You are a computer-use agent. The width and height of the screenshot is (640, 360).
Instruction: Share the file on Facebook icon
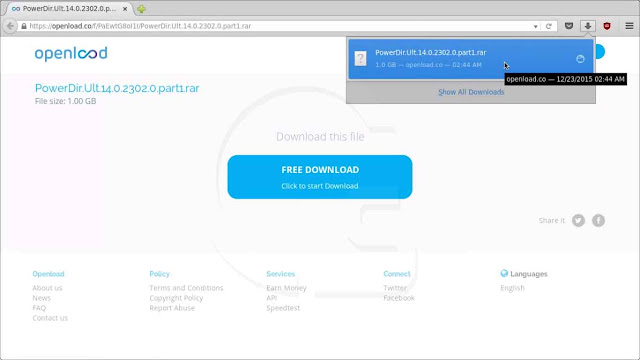click(x=598, y=220)
